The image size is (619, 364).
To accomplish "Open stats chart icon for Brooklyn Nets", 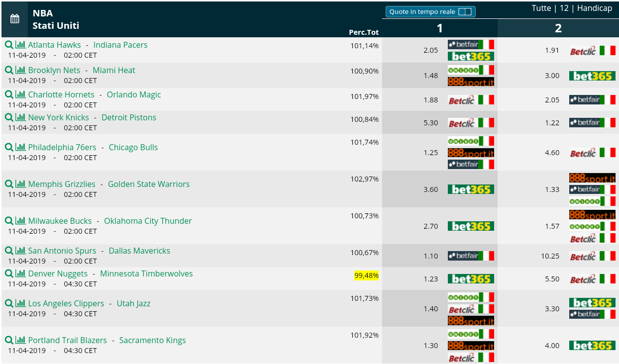I will pyautogui.click(x=20, y=70).
